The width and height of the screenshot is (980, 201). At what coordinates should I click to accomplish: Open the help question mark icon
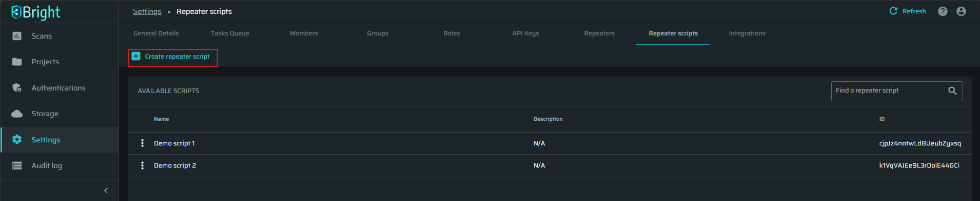tap(943, 11)
